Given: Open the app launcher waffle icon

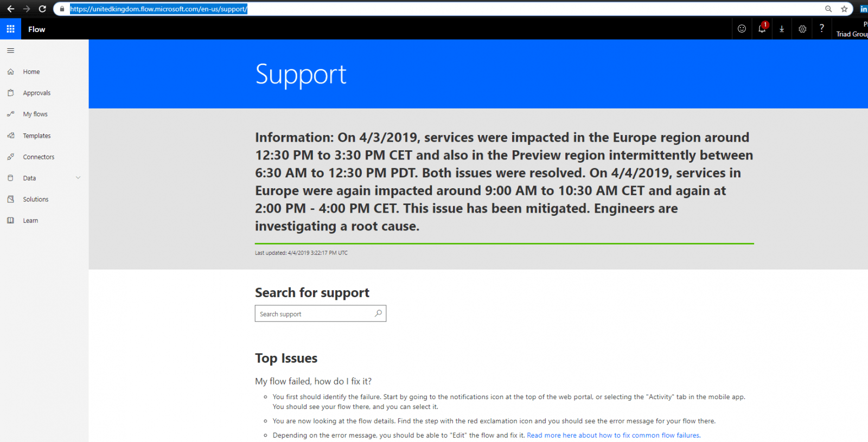Looking at the screenshot, I should click(10, 29).
